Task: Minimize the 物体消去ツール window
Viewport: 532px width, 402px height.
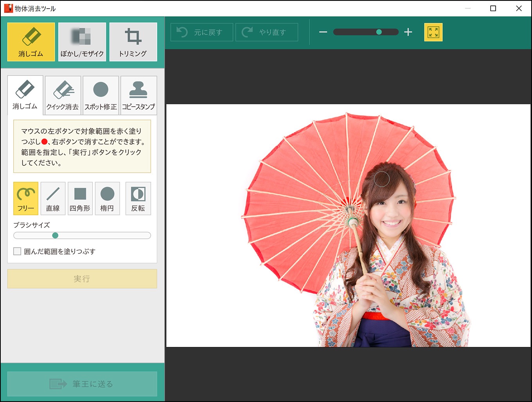Action: (x=468, y=8)
